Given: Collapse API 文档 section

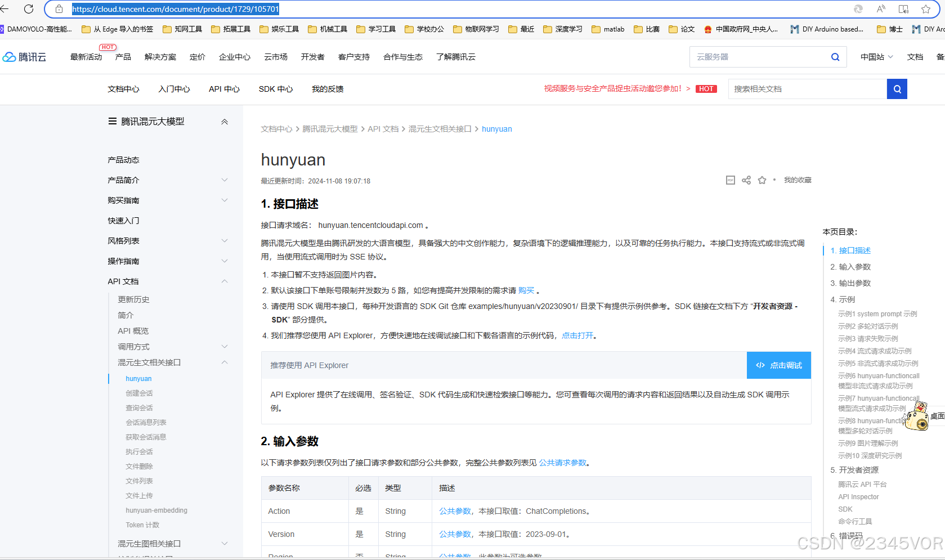Looking at the screenshot, I should point(225,281).
